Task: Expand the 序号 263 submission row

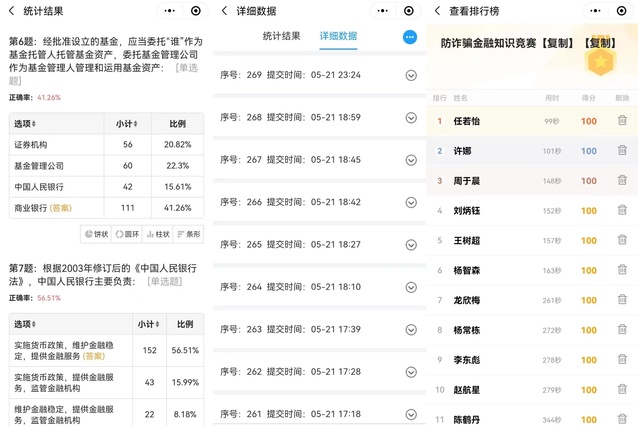Action: tap(410, 329)
